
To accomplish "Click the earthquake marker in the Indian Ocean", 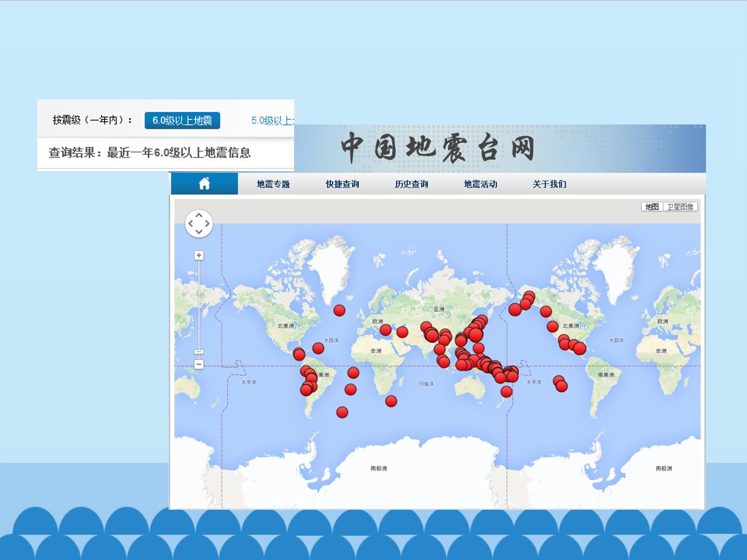I will (391, 401).
